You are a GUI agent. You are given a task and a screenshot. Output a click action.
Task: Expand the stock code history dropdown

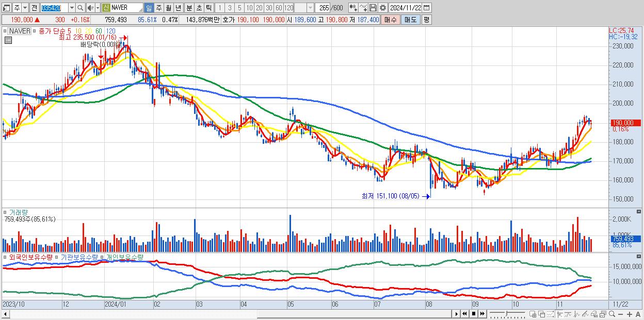click(x=72, y=8)
